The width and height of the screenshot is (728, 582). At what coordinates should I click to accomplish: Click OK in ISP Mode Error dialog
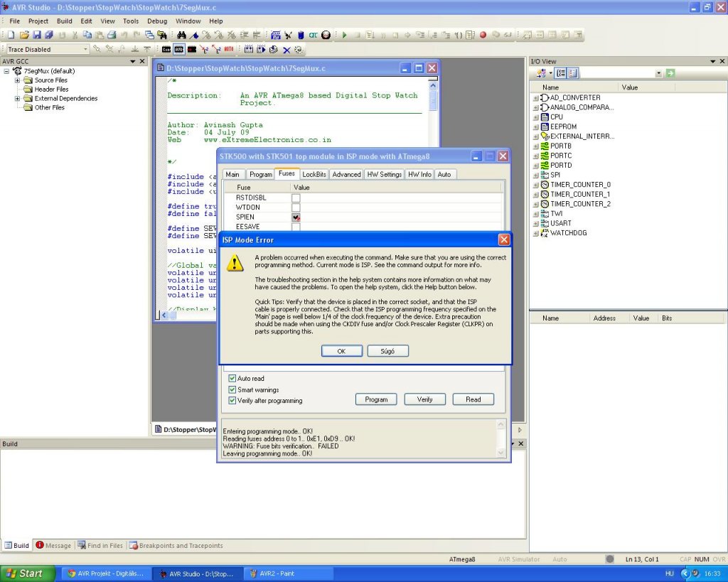pos(342,351)
